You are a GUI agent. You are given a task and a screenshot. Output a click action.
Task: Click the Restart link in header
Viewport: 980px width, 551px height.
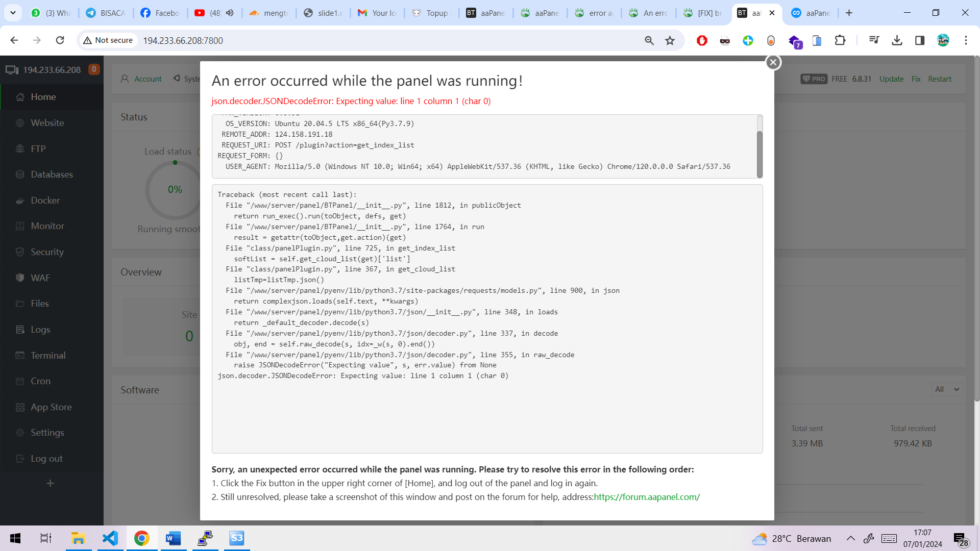[x=939, y=79]
